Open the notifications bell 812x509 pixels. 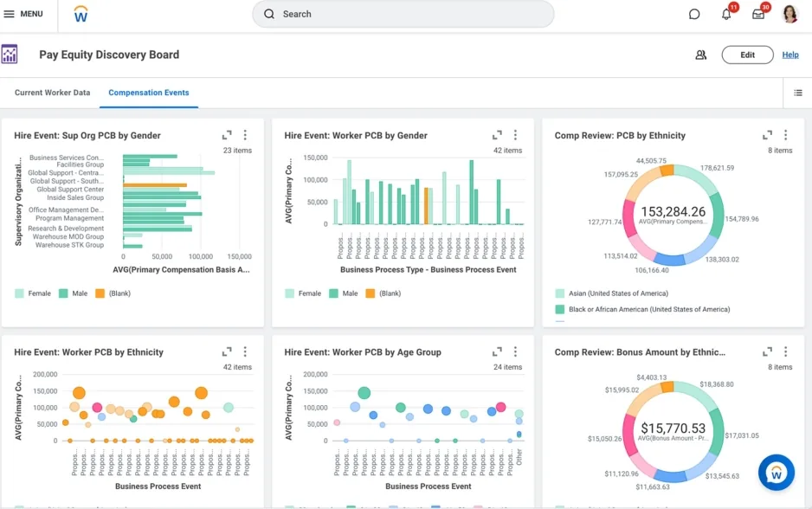click(726, 14)
